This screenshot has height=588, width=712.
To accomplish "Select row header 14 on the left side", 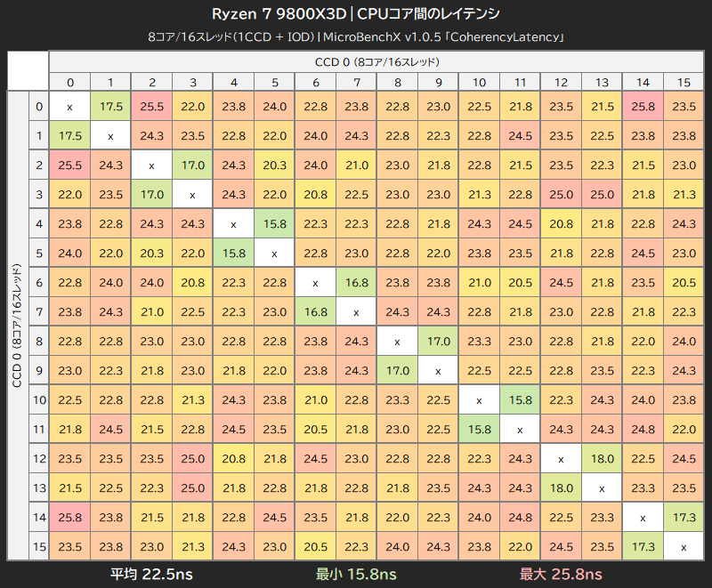I will (39, 517).
